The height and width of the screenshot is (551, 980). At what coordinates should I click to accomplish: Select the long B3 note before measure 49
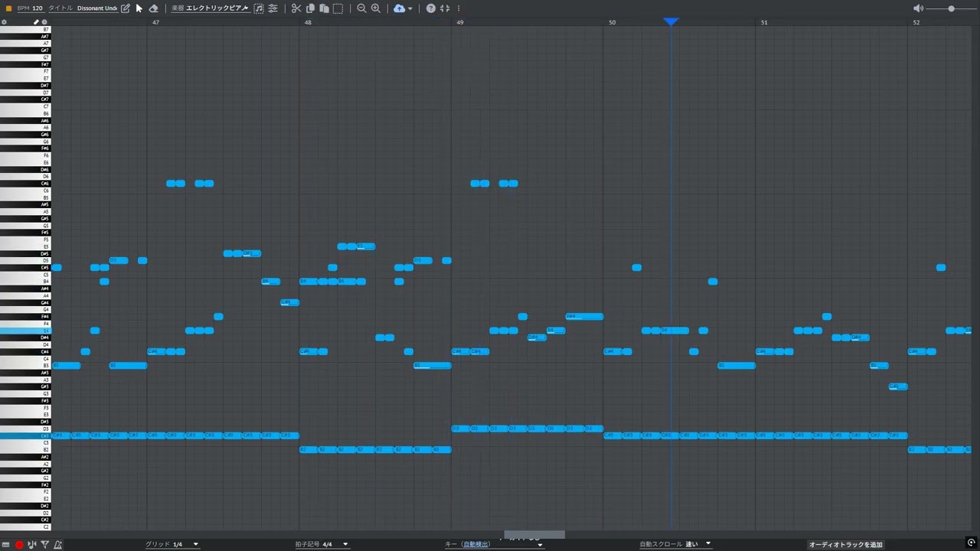pyautogui.click(x=432, y=366)
